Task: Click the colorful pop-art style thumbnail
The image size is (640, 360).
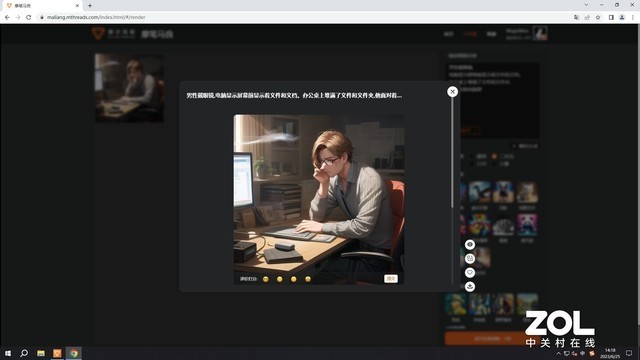Action: click(479, 224)
